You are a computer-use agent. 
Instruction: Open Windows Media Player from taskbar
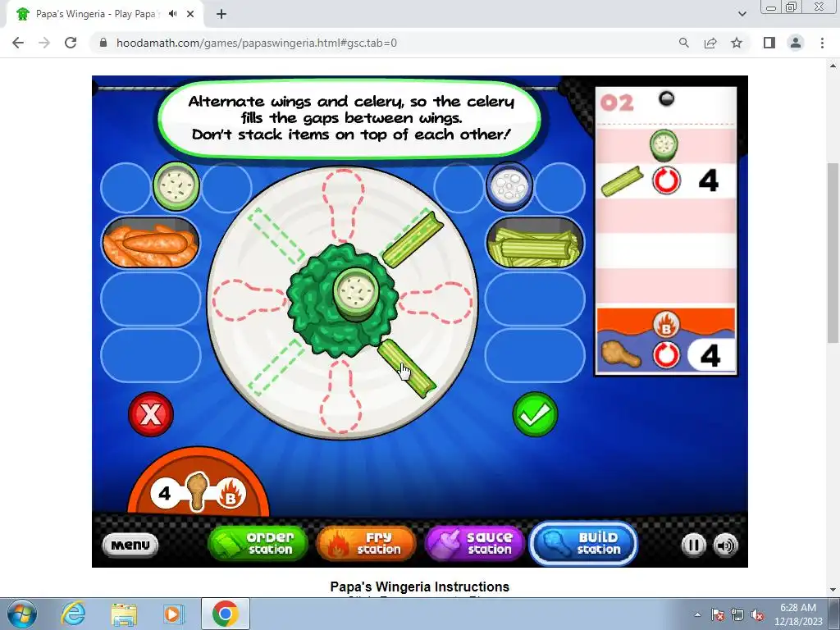(173, 614)
